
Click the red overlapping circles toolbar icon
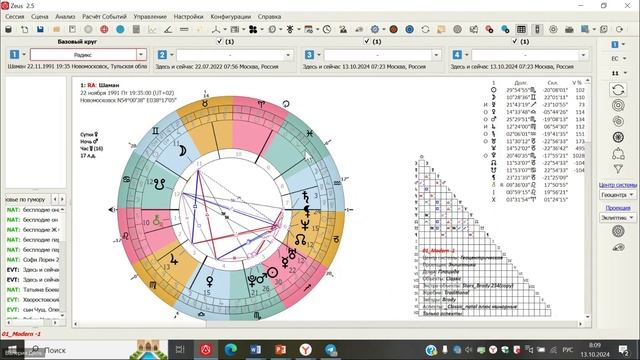(x=489, y=29)
